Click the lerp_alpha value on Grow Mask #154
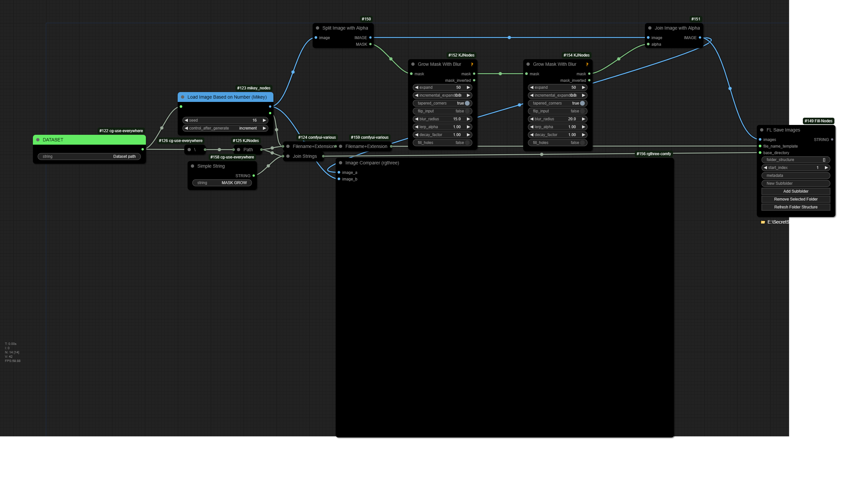 click(572, 127)
